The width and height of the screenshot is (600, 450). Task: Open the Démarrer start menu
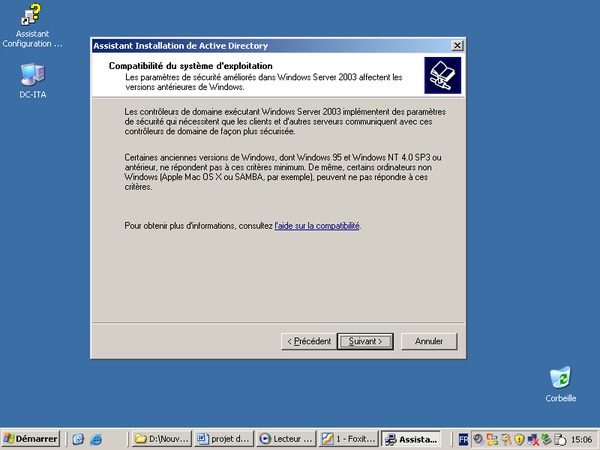click(31, 439)
